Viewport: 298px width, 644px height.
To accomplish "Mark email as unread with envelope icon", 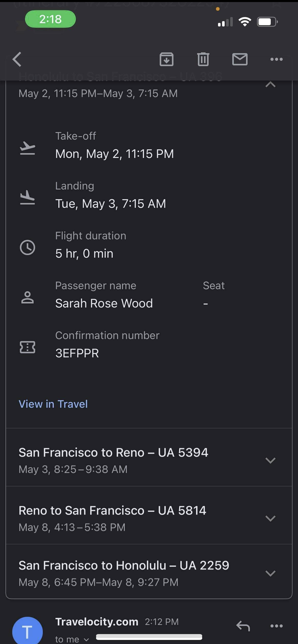I will click(x=240, y=59).
